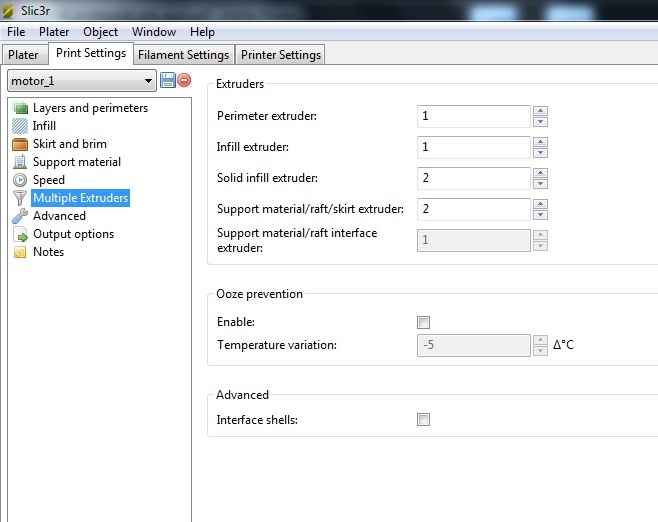This screenshot has width=658, height=522.
Task: Increase Support material/raft/skirt extruder value
Action: pos(540,204)
